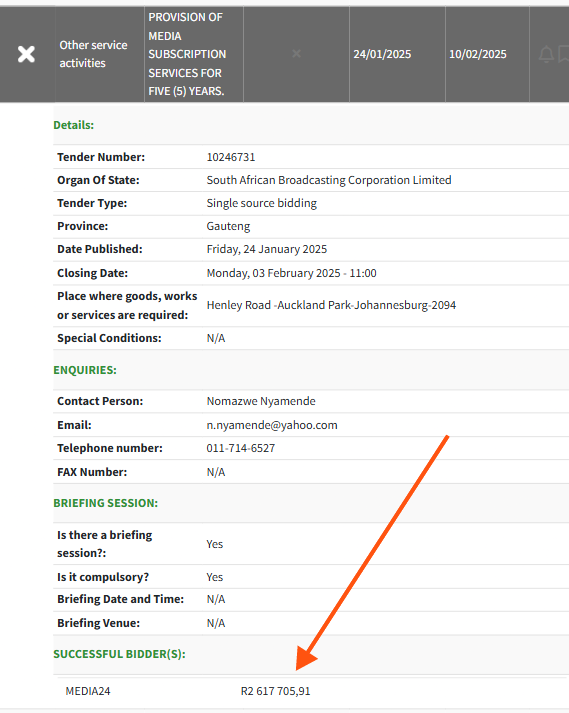Click the email n.nyamende@yahoo.com

coord(272,425)
